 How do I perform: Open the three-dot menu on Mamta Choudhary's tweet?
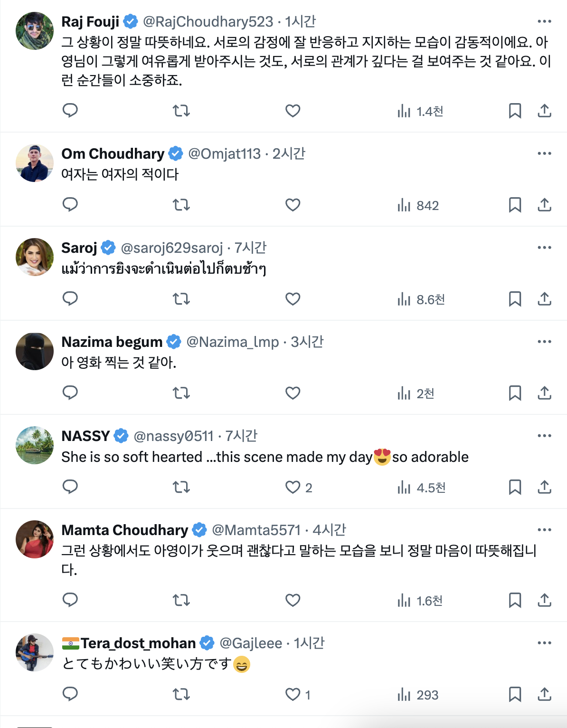click(x=544, y=530)
